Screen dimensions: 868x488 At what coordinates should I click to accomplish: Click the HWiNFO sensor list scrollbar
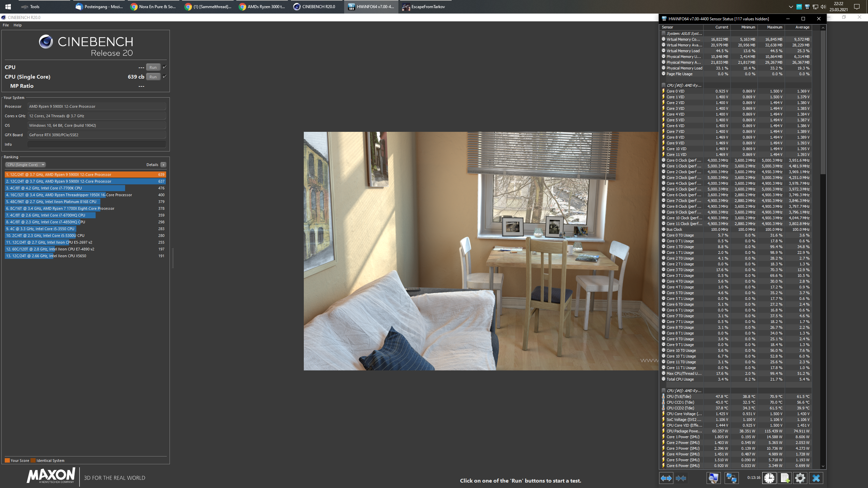[823, 102]
